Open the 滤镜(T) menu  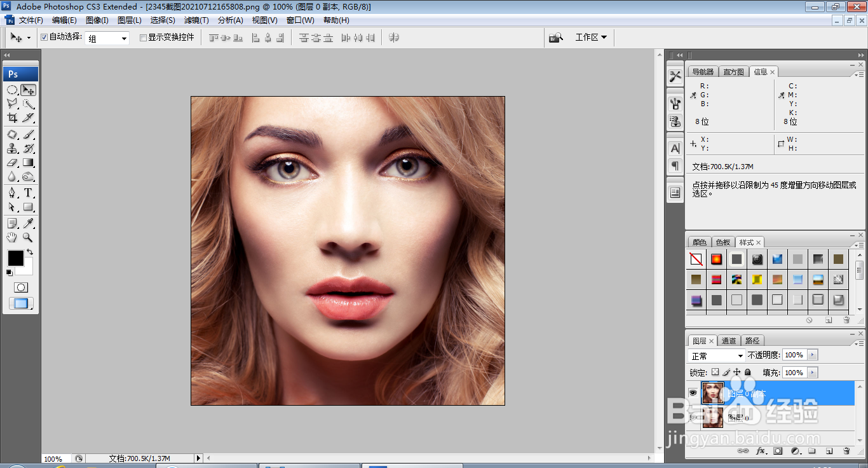coord(196,20)
